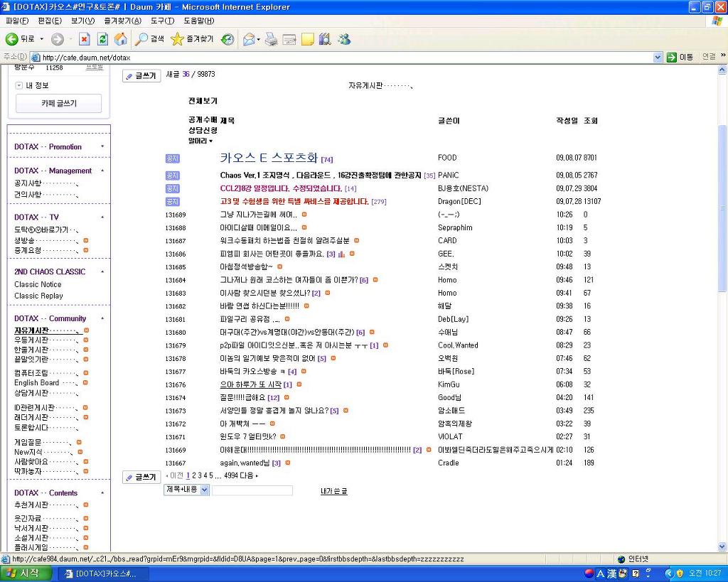Click the yellow Discuss note icon
The width and height of the screenshot is (728, 582).
point(307,40)
